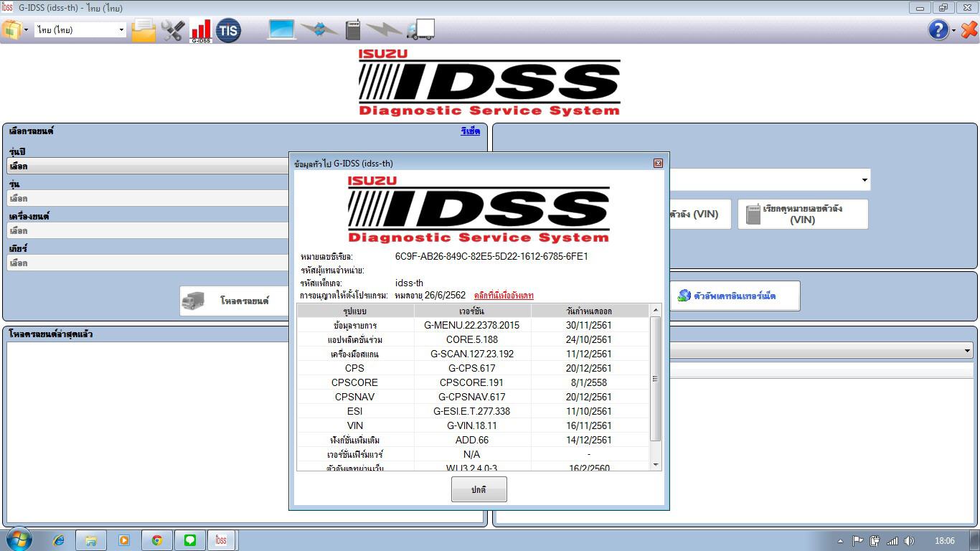Select the G-SCAN.127.23.192 version cell
The height and width of the screenshot is (551, 980).
(x=472, y=354)
